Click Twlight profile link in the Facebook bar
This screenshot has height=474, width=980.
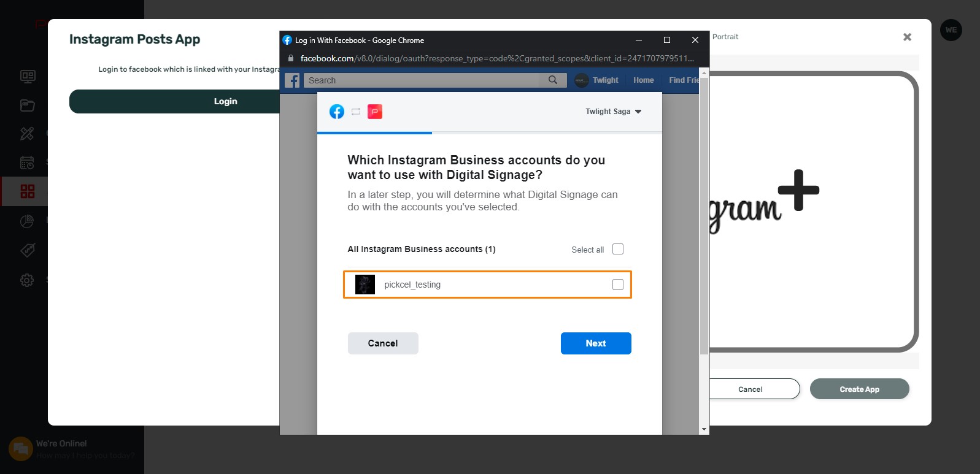[606, 80]
